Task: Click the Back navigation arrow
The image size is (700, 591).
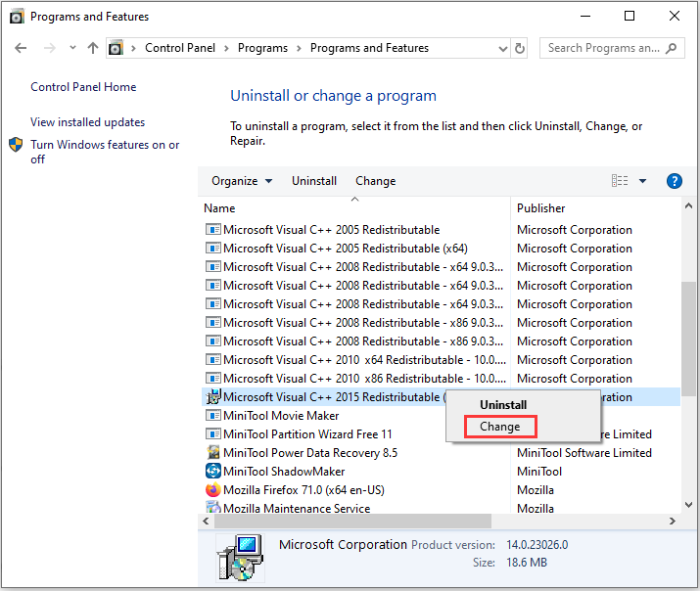Action: click(21, 48)
